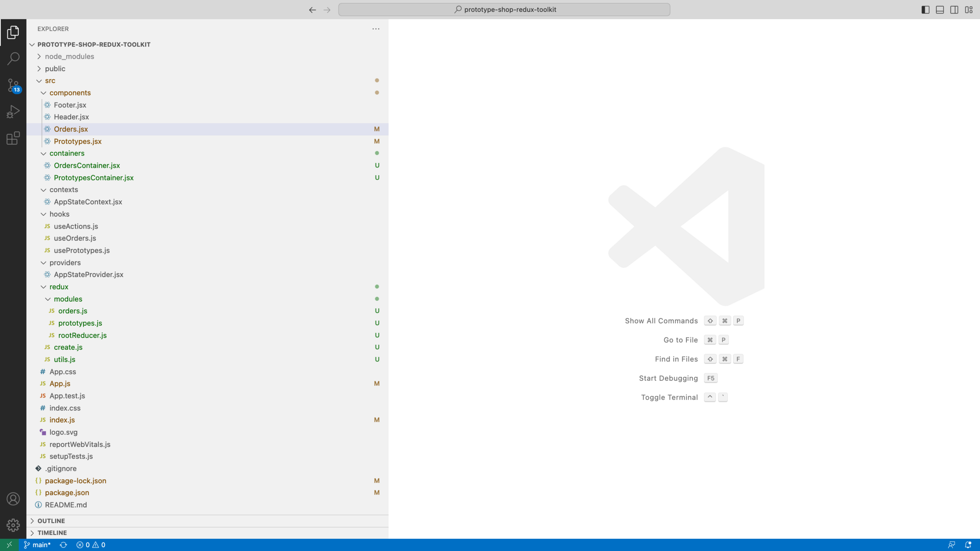
Task: Expand the TIMELINE section
Action: coord(52,533)
